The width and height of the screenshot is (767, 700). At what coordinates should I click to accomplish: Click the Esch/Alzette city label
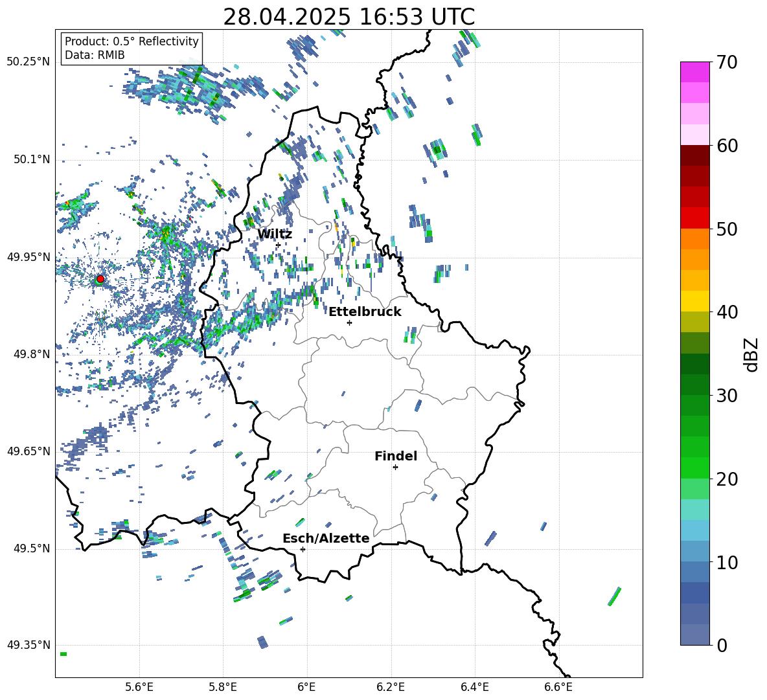click(x=326, y=538)
